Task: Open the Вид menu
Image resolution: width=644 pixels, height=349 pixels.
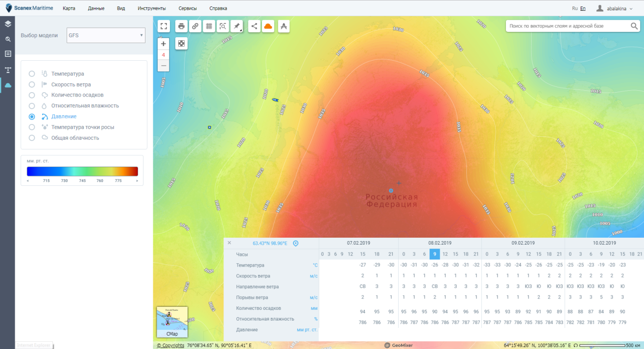Action: [x=121, y=8]
